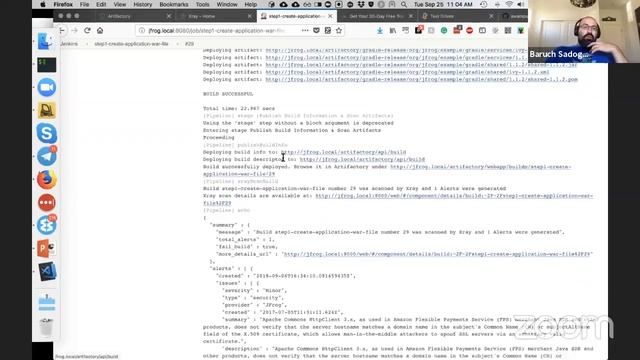Screen dimensions: 640x360
Task: Open the page actions ellipsis menu
Action: (305, 31)
